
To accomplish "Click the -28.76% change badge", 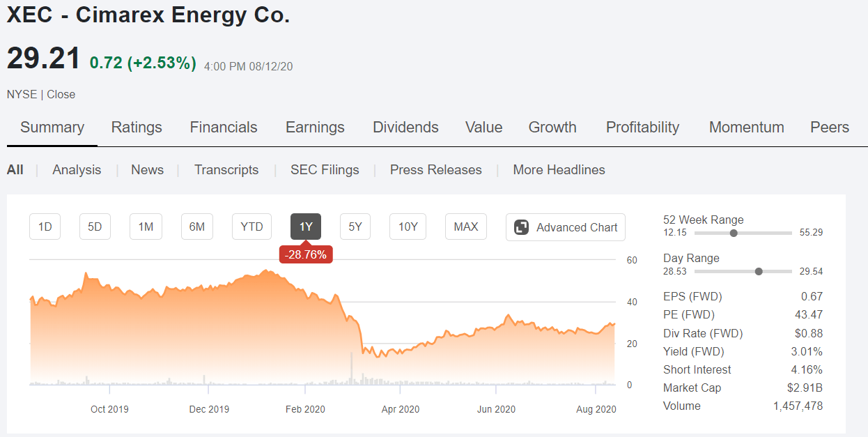I will [306, 254].
